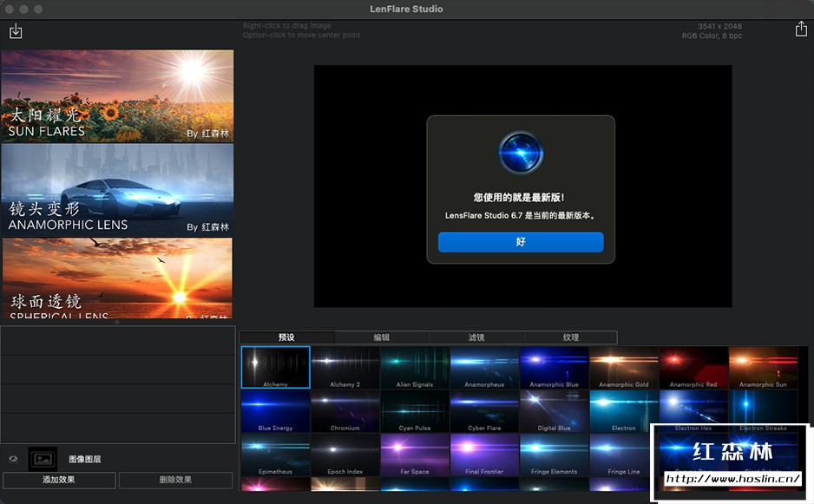Select the Anamorphic Sun preset

point(763,368)
